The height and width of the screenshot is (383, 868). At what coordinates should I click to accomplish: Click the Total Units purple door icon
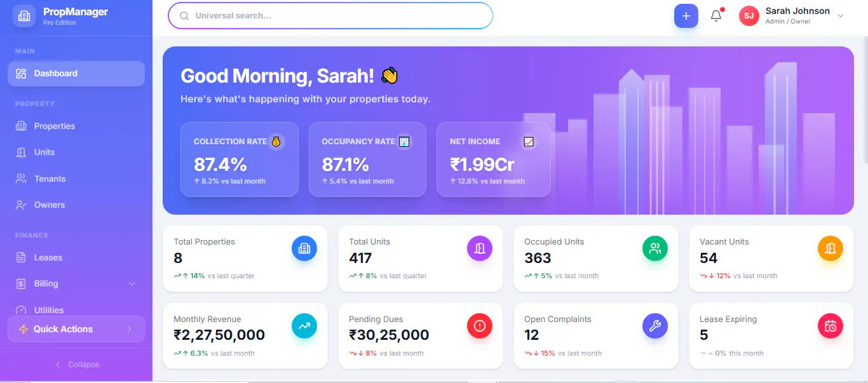tap(480, 248)
